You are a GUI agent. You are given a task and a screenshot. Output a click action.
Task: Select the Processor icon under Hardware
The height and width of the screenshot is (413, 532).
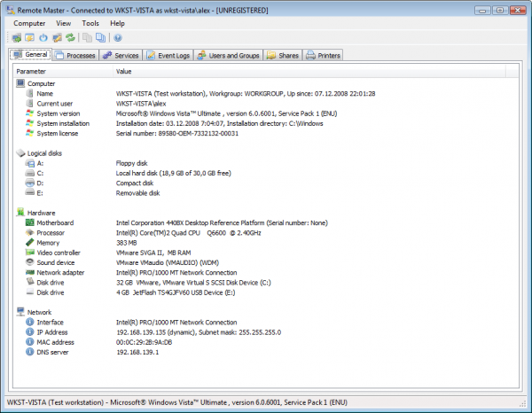30,232
